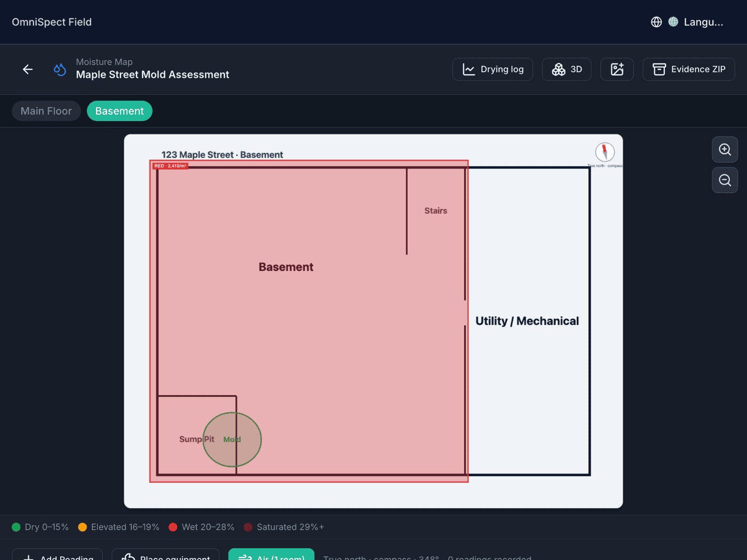This screenshot has width=747, height=560.
Task: Open the Language selector
Action: tap(687, 22)
